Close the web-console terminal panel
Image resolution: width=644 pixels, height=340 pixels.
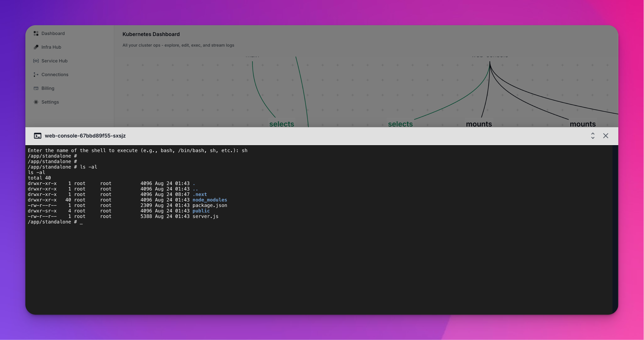point(606,136)
